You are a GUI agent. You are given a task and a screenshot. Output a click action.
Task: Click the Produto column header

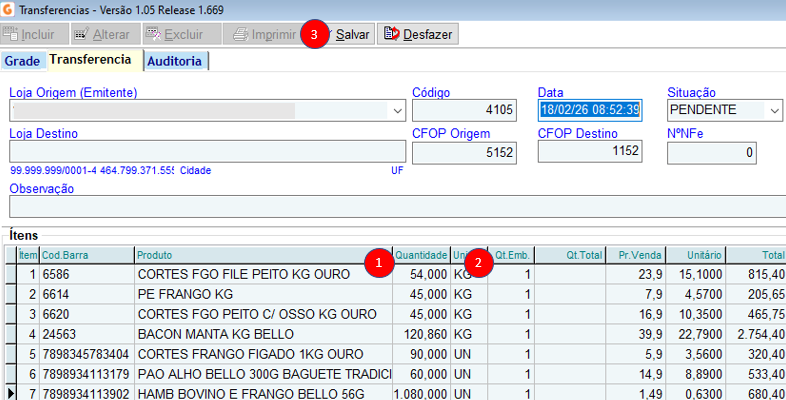[262, 254]
